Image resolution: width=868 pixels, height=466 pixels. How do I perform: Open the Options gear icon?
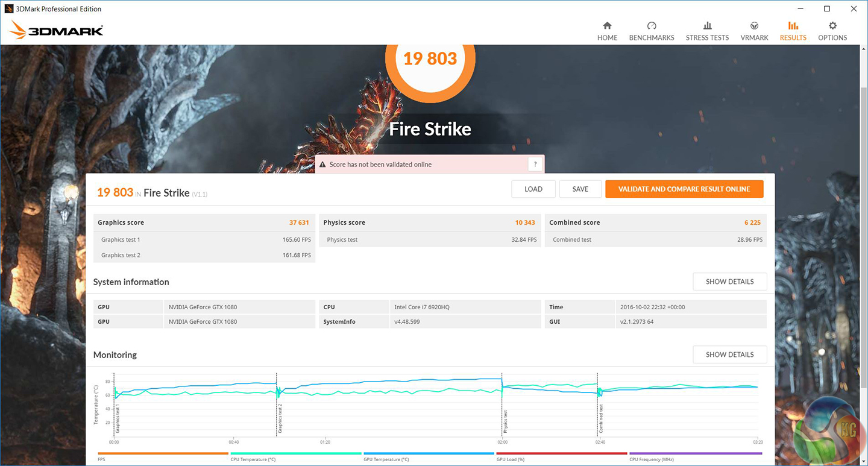[x=832, y=26]
